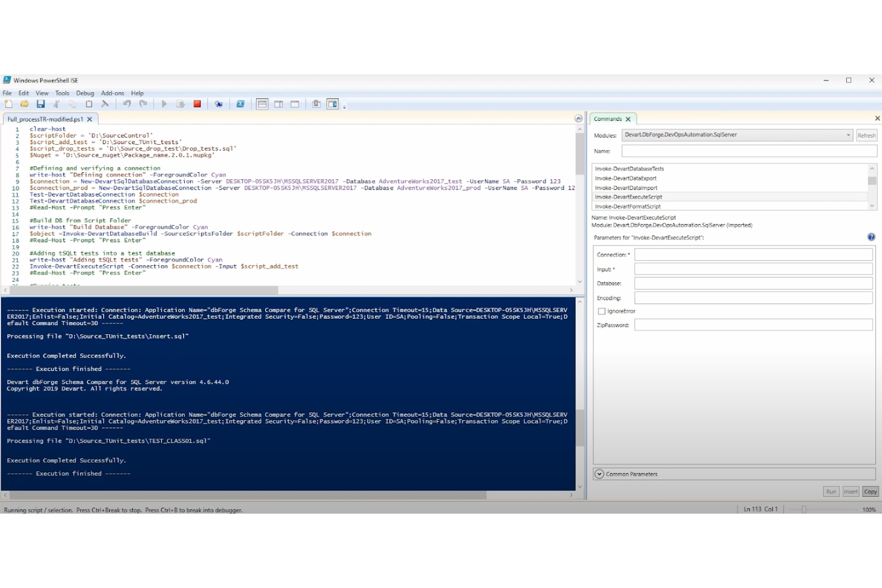882x588 pixels.
Task: Save the script with the Save icon
Action: 41,104
